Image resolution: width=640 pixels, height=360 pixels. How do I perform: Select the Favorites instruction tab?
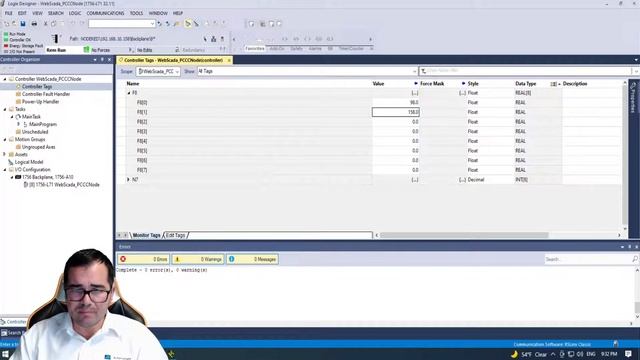[255, 49]
